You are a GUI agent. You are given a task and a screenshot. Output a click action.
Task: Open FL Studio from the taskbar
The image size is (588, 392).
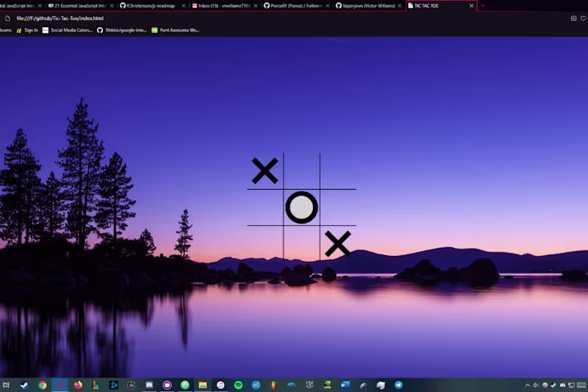point(273,385)
